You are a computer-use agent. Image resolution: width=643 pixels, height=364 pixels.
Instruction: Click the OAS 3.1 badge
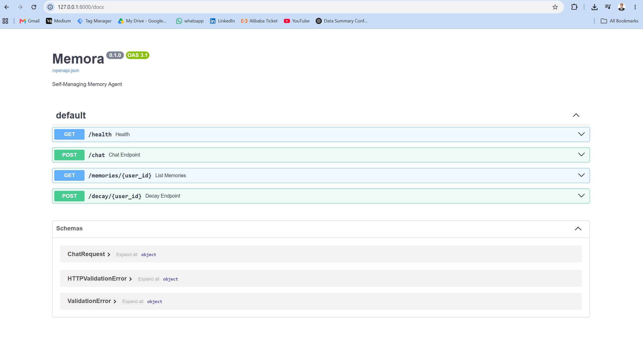[138, 55]
